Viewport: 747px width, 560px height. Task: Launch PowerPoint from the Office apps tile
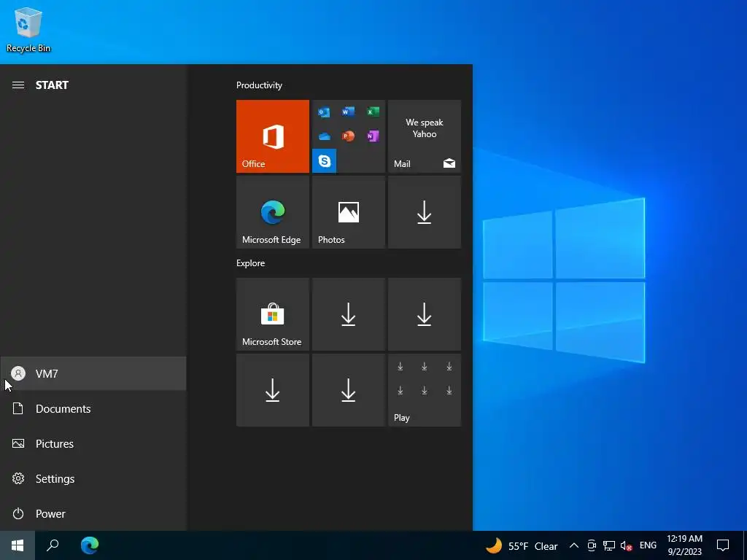(348, 136)
